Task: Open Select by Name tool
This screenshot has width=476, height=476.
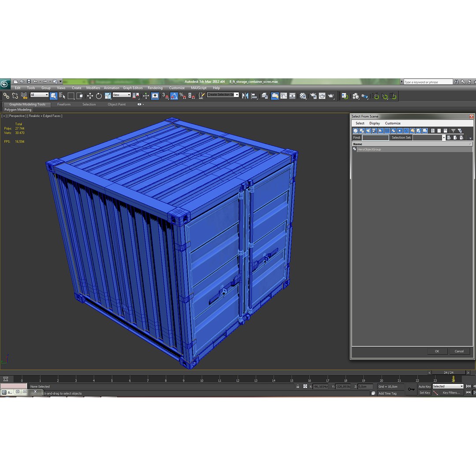Action: coord(62,96)
